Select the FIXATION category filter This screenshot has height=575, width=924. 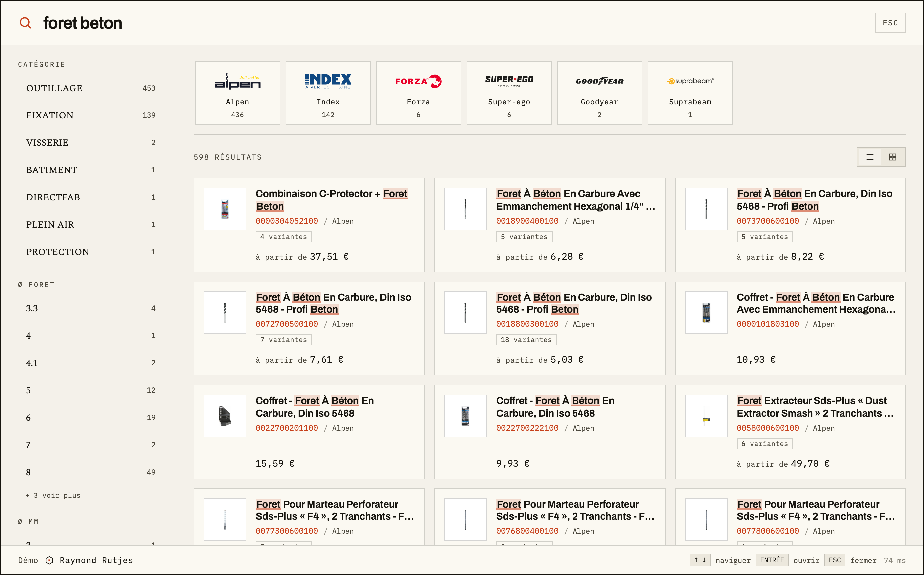pyautogui.click(x=91, y=115)
